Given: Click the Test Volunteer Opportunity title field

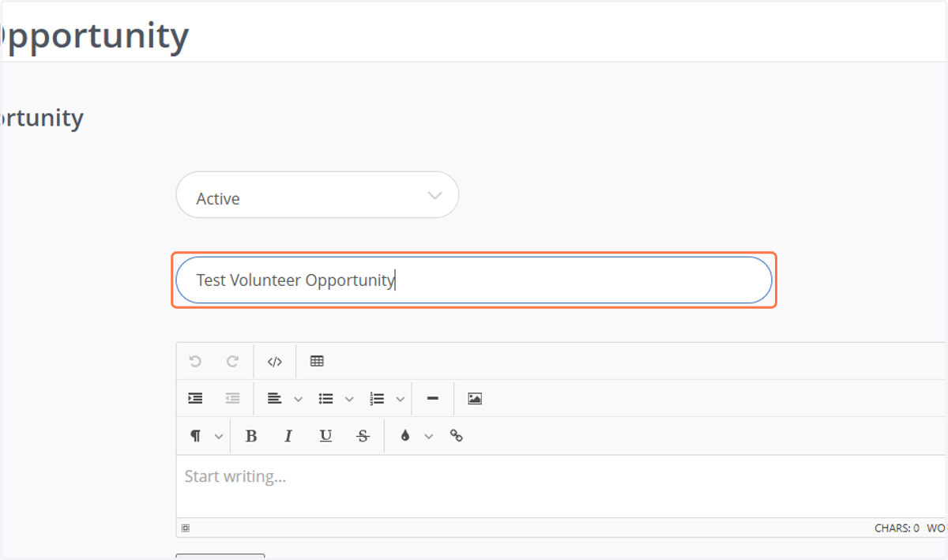Looking at the screenshot, I should click(x=474, y=280).
